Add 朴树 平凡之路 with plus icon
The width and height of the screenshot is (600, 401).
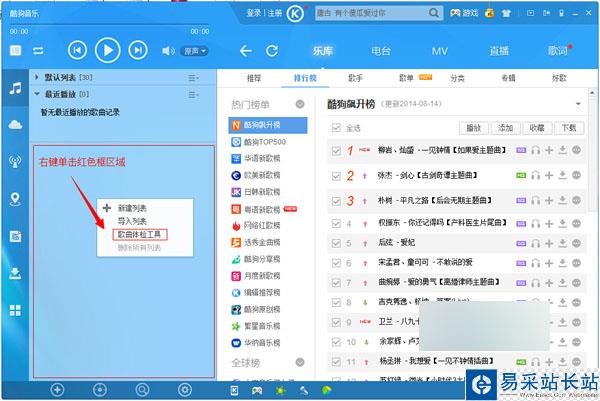(549, 200)
